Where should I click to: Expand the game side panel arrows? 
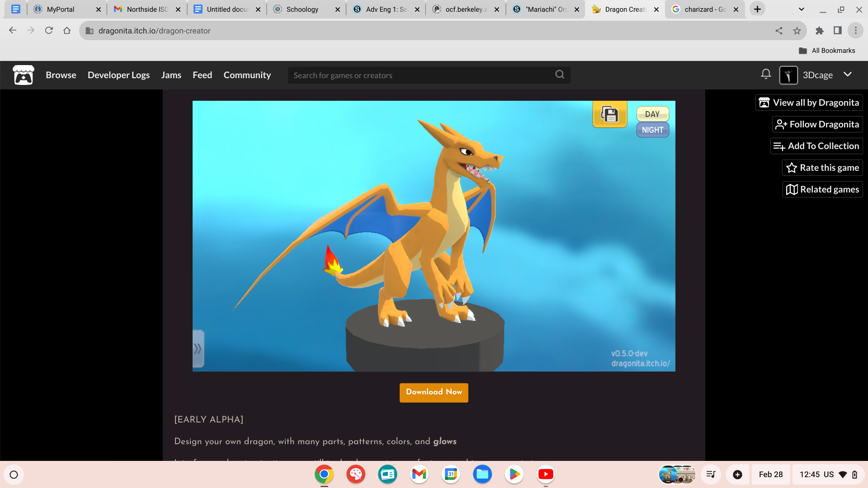pos(198,348)
